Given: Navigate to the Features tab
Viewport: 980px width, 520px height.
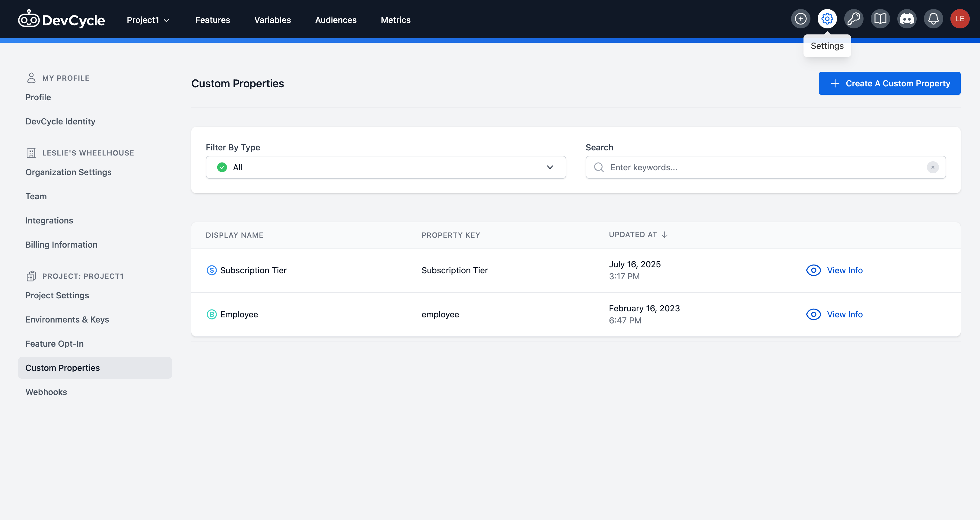Looking at the screenshot, I should click(x=213, y=20).
